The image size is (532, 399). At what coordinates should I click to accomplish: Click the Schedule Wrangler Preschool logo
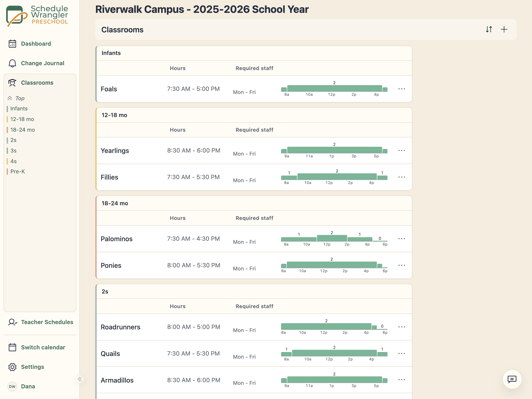[37, 16]
